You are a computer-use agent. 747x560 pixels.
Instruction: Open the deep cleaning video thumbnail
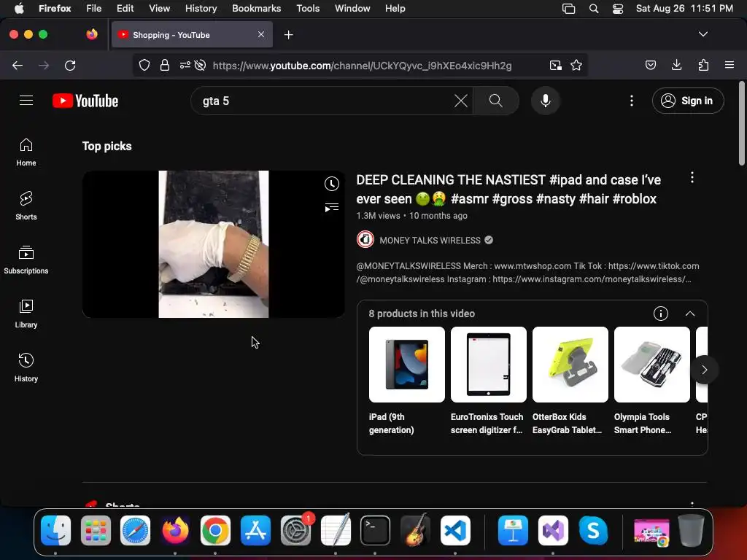[214, 244]
